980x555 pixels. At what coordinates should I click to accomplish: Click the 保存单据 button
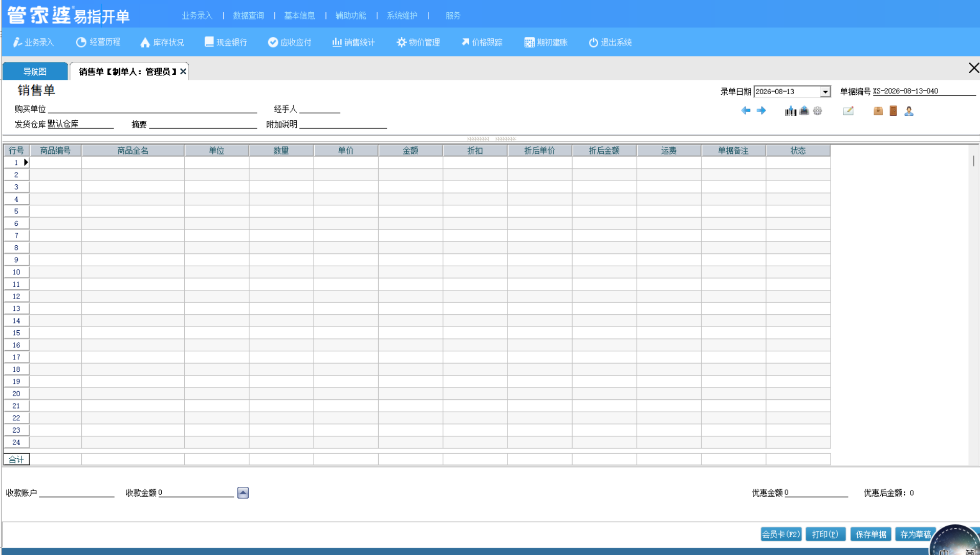871,534
